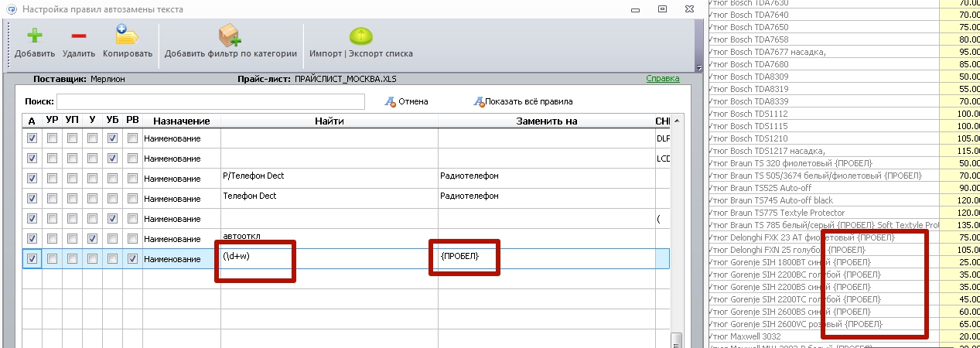This screenshot has height=348, width=980.
Task: Select Утюг Gorenje SIH 2200BC голубой row
Action: point(822,275)
